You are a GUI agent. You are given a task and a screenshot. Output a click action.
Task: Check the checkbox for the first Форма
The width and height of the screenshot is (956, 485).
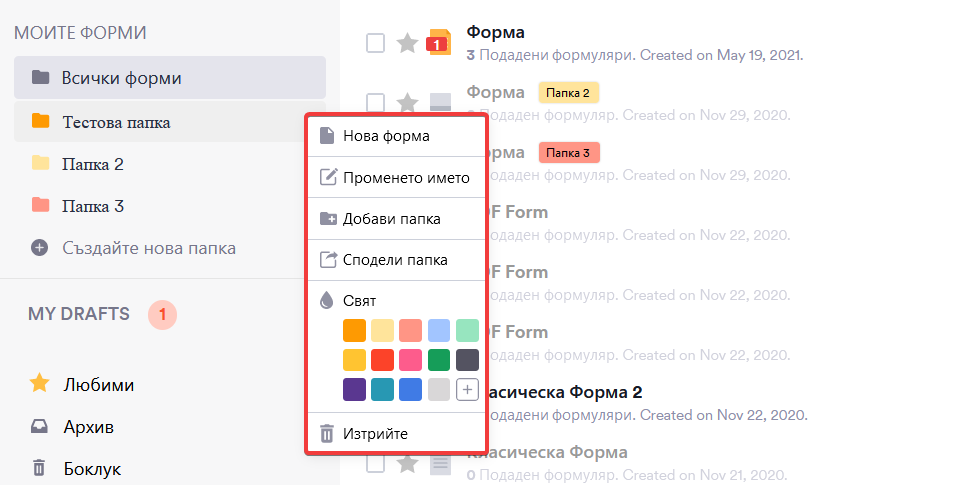(375, 43)
